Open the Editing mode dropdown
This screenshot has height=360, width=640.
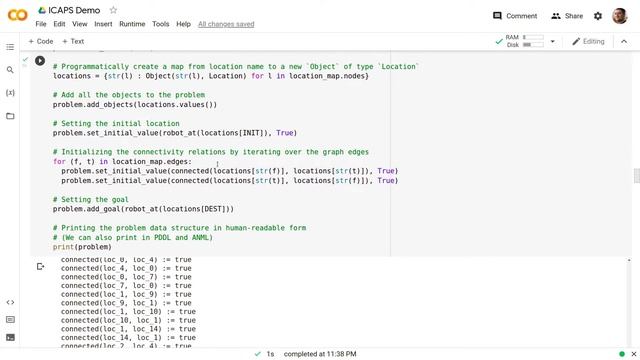[588, 41]
